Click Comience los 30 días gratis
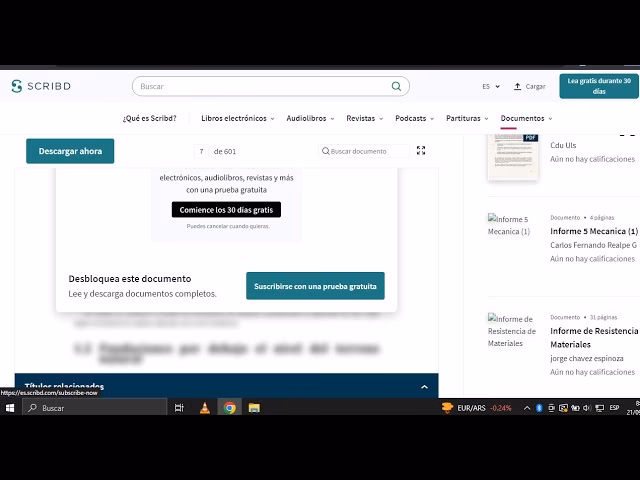This screenshot has width=640, height=480. (x=226, y=210)
